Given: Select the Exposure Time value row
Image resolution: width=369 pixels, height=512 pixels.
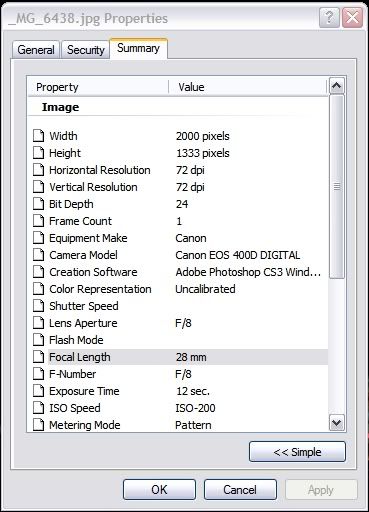Looking at the screenshot, I should 180,391.
